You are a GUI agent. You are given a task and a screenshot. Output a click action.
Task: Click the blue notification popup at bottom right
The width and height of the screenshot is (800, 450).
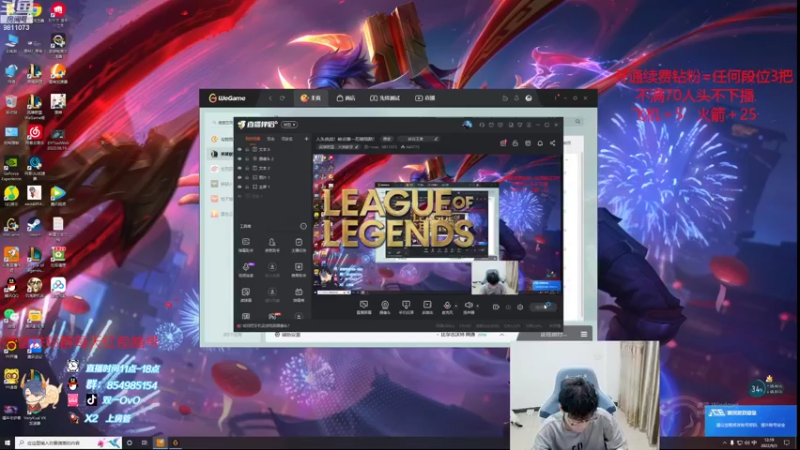click(x=751, y=420)
